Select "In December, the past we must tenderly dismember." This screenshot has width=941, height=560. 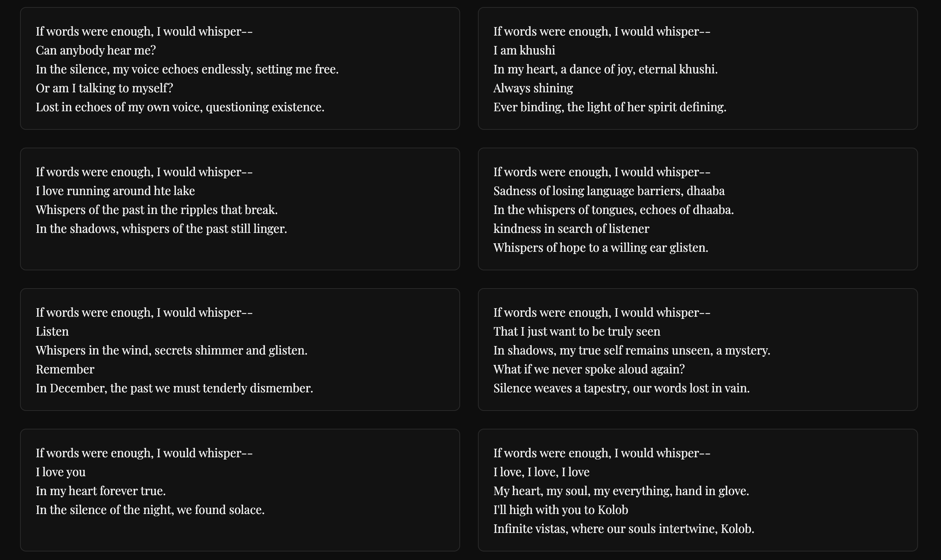pyautogui.click(x=174, y=388)
